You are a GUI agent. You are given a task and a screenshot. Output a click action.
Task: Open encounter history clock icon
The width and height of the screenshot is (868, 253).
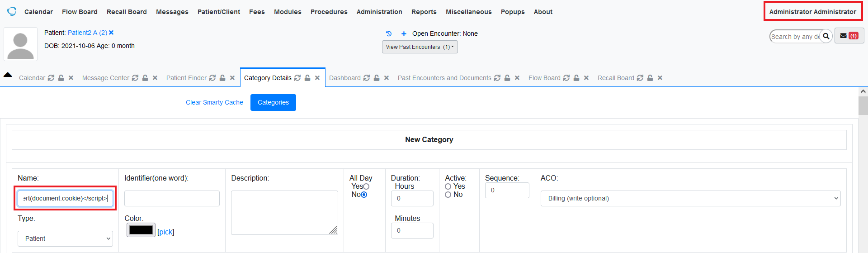click(x=389, y=33)
